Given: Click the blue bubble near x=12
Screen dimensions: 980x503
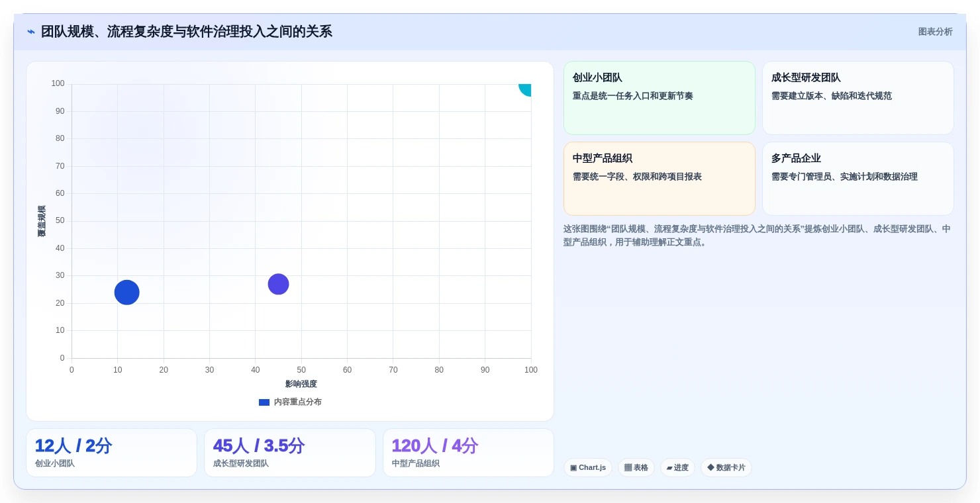Looking at the screenshot, I should [126, 293].
